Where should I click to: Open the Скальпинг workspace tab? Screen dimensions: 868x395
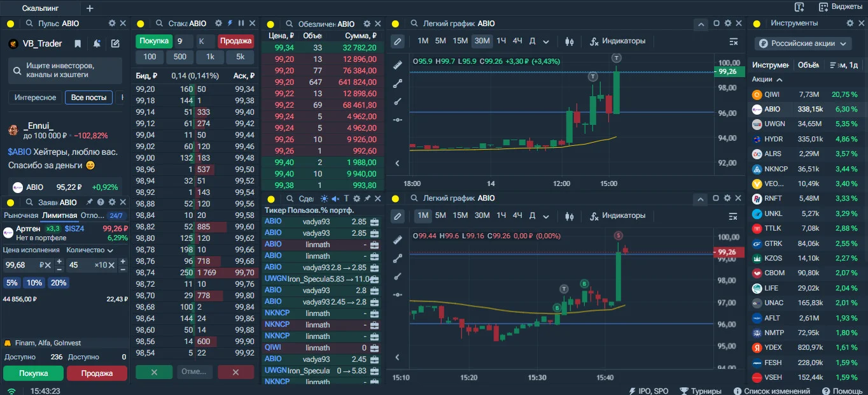(x=41, y=8)
